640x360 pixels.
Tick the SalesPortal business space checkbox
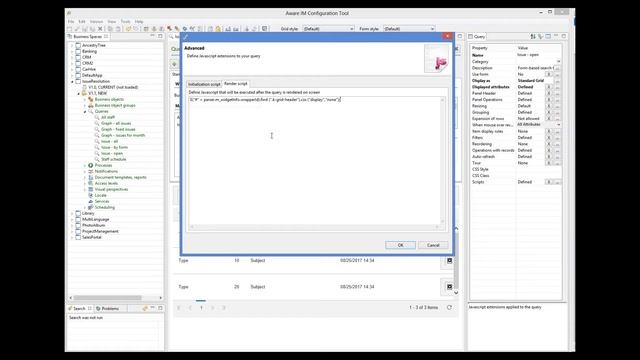[x=78, y=237]
